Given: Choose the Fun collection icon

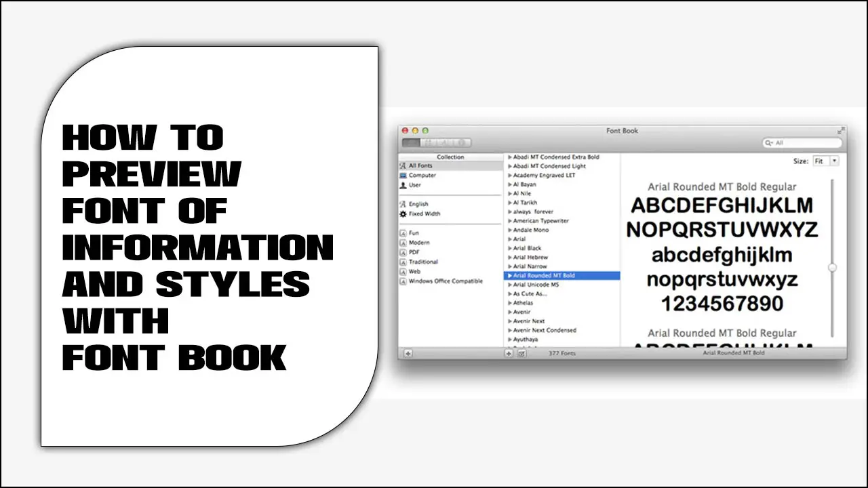Looking at the screenshot, I should pos(403,233).
